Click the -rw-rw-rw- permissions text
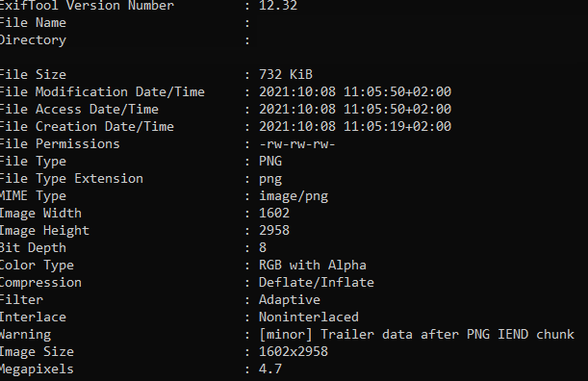 [x=296, y=143]
